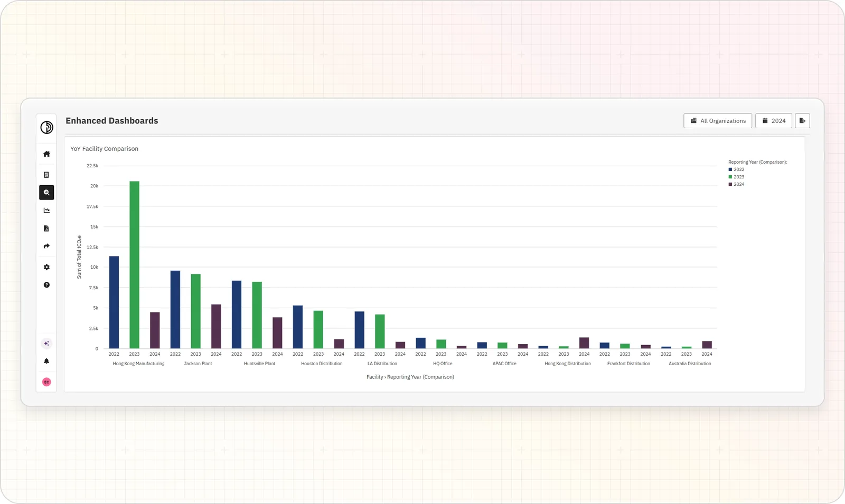
Task: Click 'Sum of Total tCO₂e' y-axis title
Action: (x=79, y=257)
